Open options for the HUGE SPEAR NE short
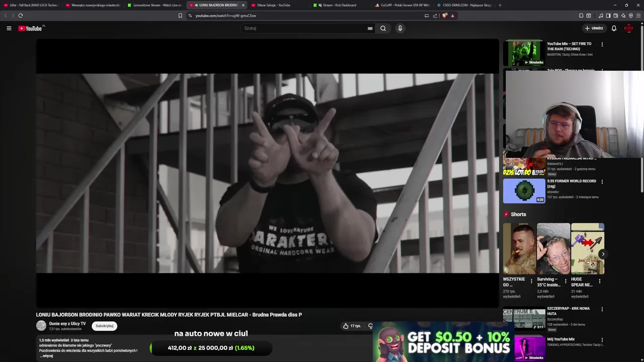The height and width of the screenshot is (362, 644). pos(599,281)
